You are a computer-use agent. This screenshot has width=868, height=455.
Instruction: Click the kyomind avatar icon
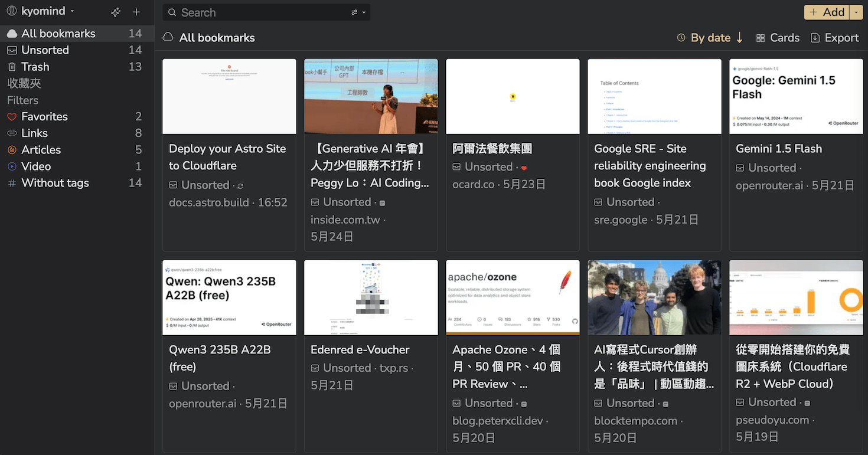tap(11, 11)
